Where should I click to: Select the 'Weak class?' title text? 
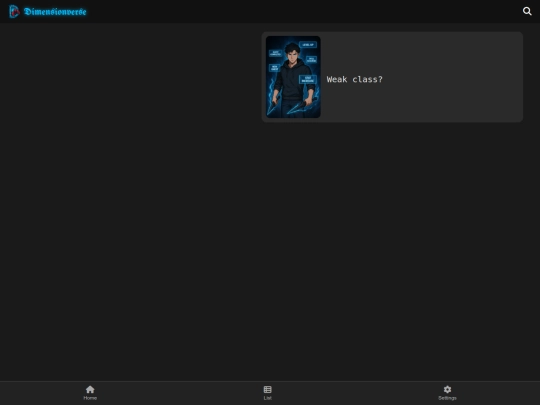tap(354, 80)
